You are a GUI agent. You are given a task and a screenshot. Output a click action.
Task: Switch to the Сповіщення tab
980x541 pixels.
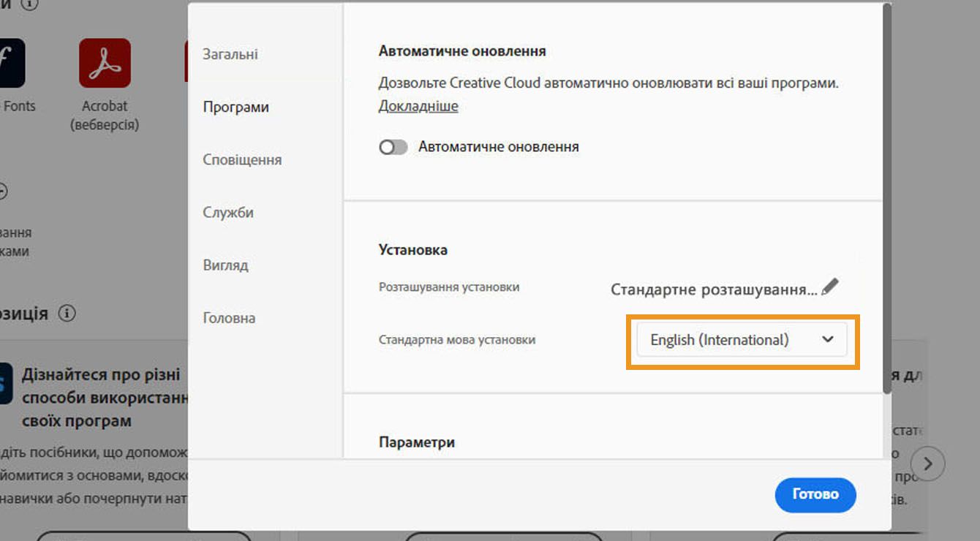point(242,159)
